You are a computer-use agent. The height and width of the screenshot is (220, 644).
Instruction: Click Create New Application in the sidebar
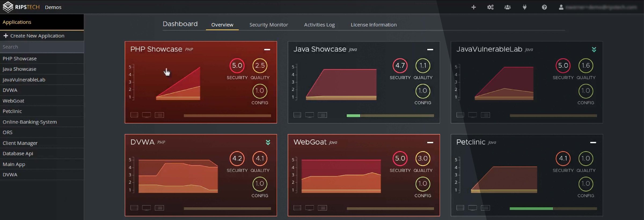42,36
